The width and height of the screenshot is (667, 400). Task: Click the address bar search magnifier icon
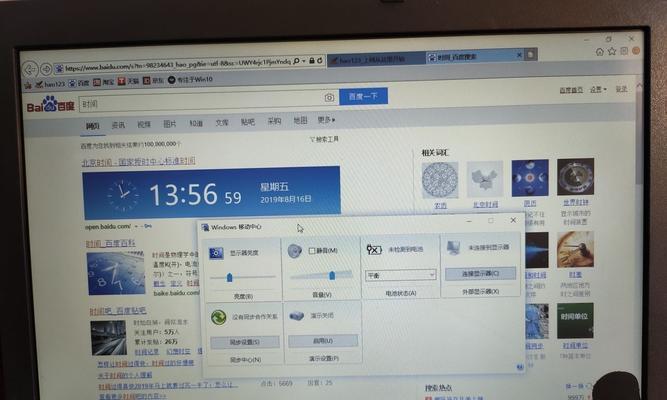[x=296, y=61]
